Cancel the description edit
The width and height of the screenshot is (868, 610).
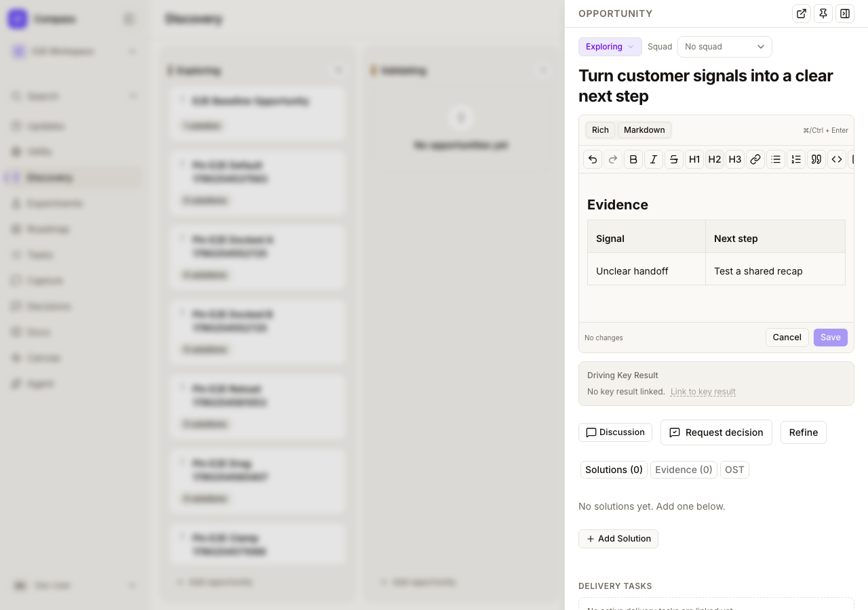click(x=787, y=338)
